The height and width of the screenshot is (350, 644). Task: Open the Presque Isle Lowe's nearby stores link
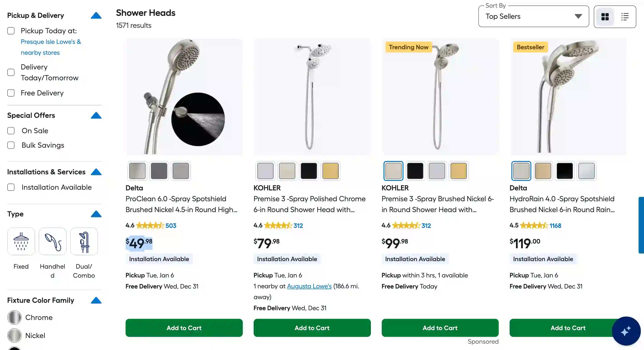(51, 47)
